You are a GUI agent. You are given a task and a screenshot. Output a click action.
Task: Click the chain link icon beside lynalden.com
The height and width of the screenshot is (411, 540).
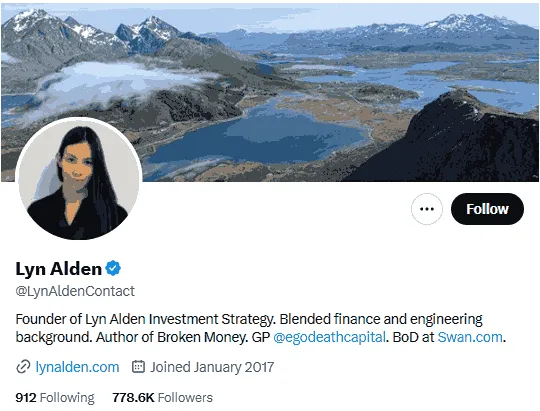pyautogui.click(x=23, y=367)
